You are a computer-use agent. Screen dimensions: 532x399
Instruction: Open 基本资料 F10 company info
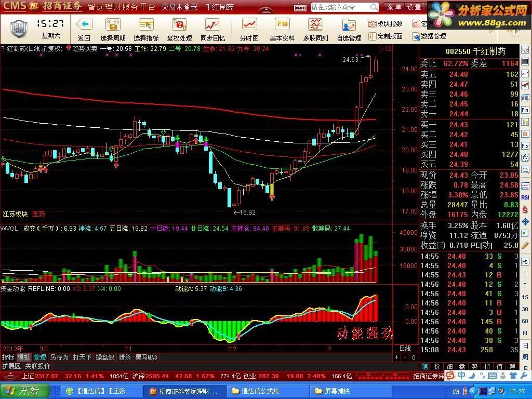282,30
